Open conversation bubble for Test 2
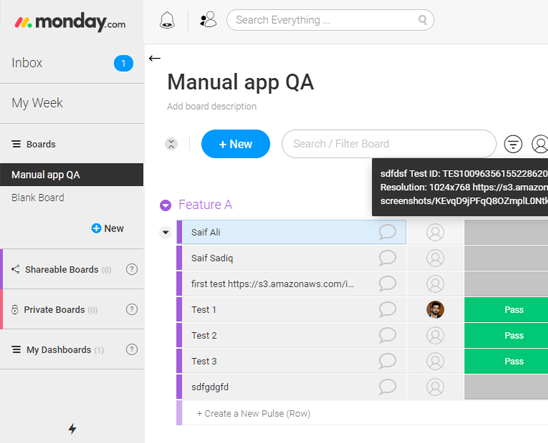Image resolution: width=548 pixels, height=443 pixels. pyautogui.click(x=387, y=335)
